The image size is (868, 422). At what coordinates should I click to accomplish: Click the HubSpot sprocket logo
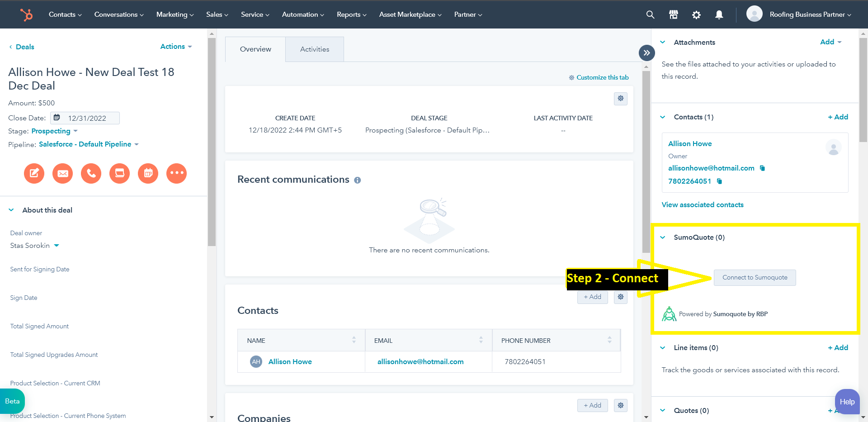point(27,14)
